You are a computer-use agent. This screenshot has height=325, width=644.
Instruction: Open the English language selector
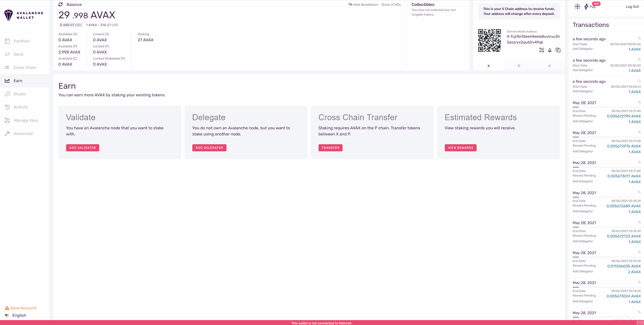15,315
